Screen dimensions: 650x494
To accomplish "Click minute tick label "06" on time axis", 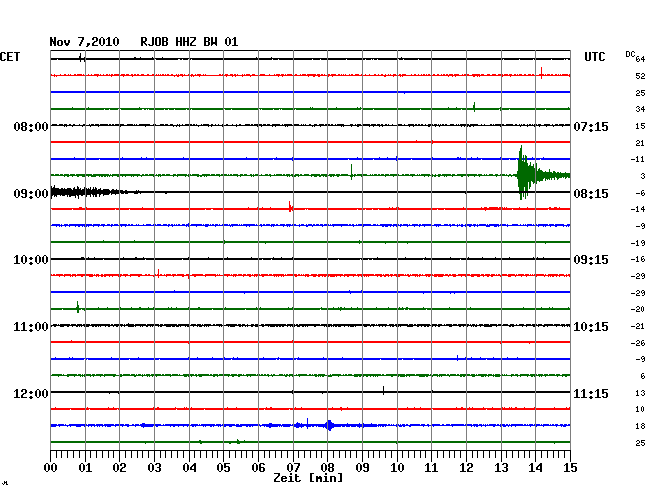I will [258, 468].
